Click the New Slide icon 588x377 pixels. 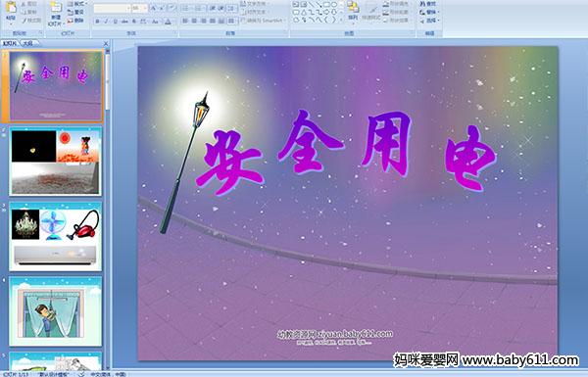pyautogui.click(x=56, y=14)
